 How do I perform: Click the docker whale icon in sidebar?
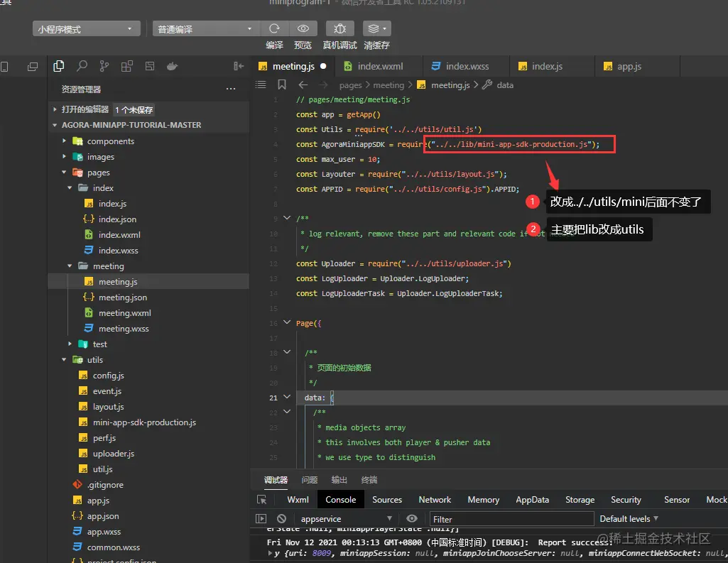[173, 66]
